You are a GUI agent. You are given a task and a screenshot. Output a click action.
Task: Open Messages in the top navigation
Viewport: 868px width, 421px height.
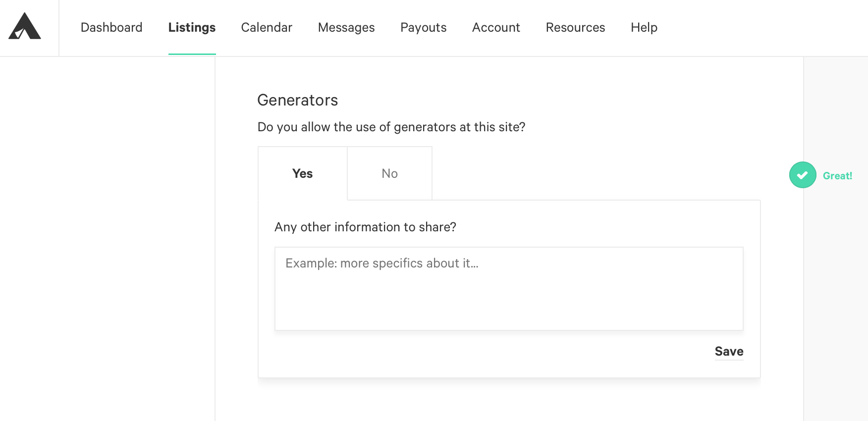(x=346, y=27)
